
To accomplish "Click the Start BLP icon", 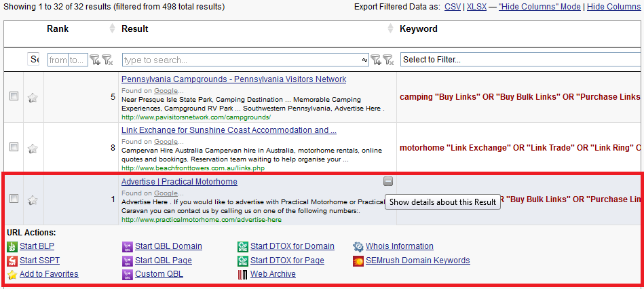I will click(x=12, y=247).
